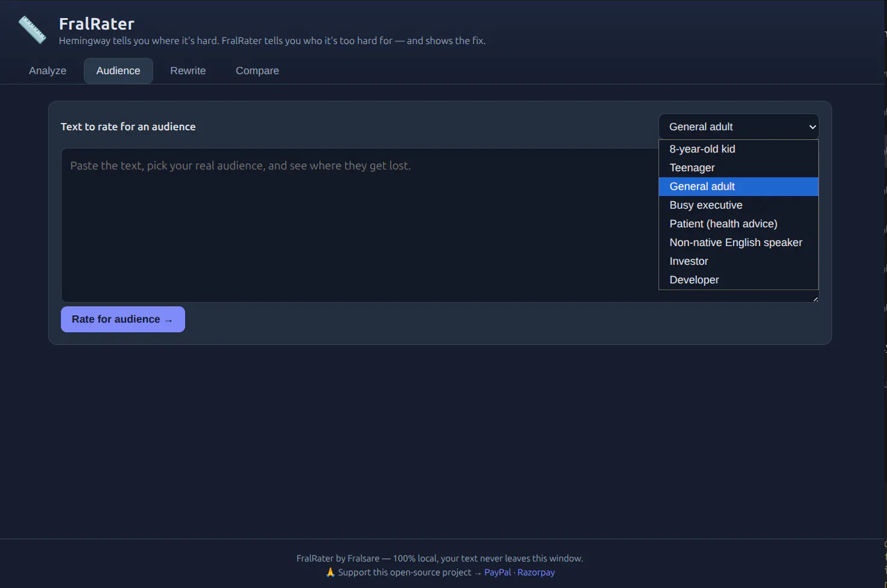Select the Developer audience option
Image resolution: width=887 pixels, height=588 pixels.
(739, 280)
